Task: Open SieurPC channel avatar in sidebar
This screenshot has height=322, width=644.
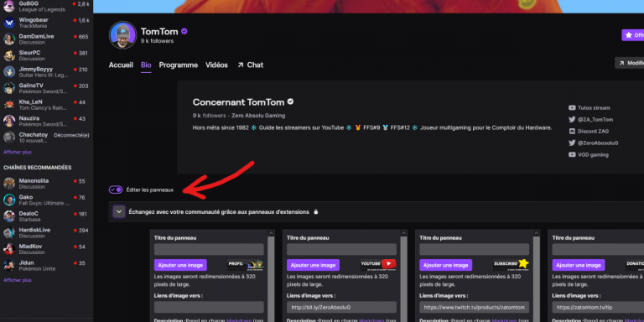Action: click(9, 55)
